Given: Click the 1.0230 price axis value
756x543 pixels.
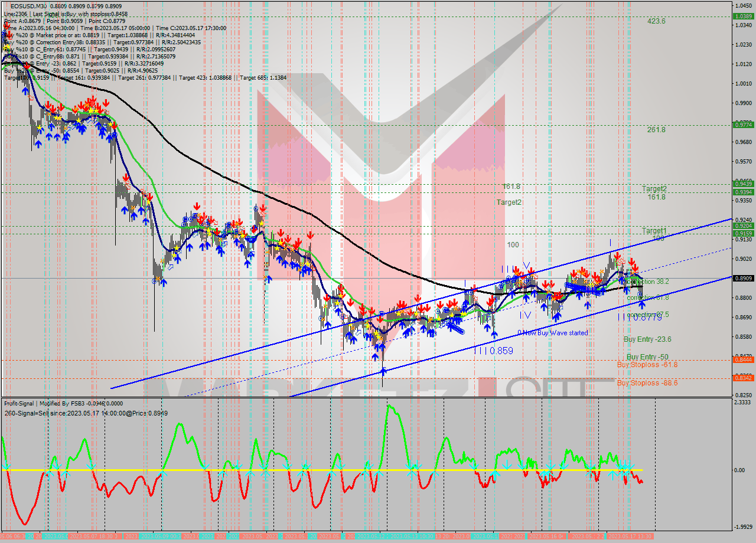Looking at the screenshot, I should click(743, 44).
